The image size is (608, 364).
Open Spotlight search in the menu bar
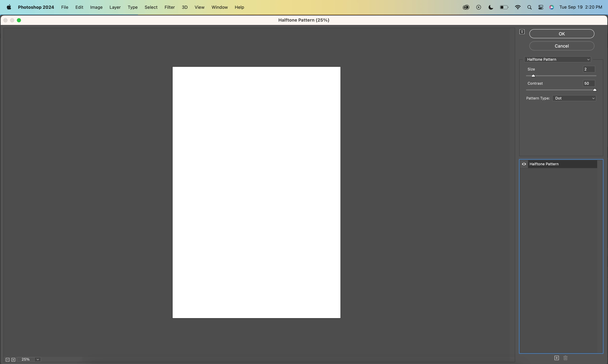(x=529, y=7)
